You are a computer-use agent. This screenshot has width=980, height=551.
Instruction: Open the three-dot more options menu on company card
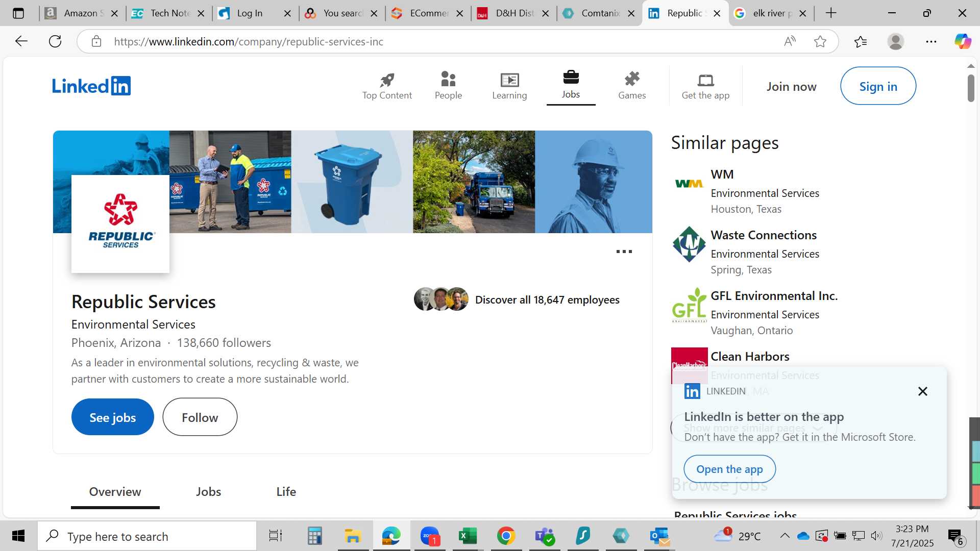(x=624, y=252)
